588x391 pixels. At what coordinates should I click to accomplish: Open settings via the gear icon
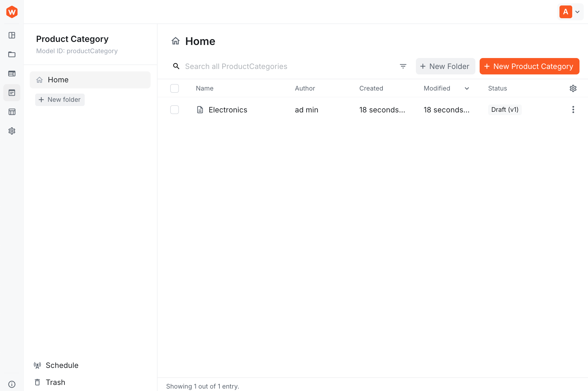(x=12, y=131)
